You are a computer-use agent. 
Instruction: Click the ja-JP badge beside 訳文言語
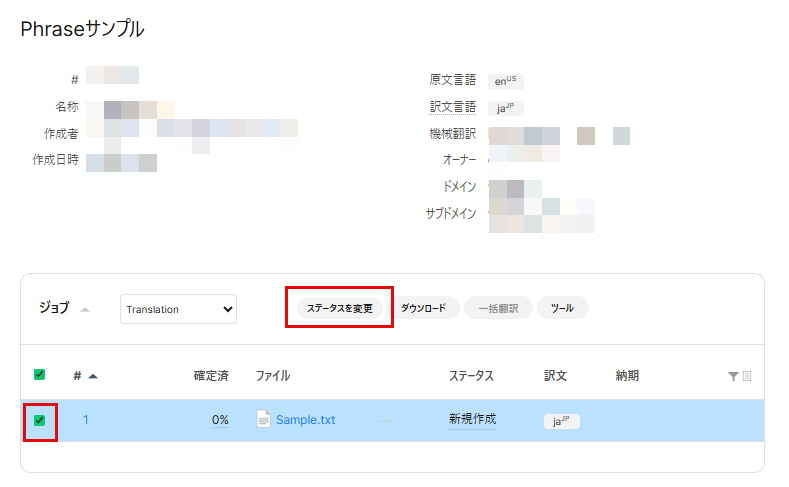(505, 108)
